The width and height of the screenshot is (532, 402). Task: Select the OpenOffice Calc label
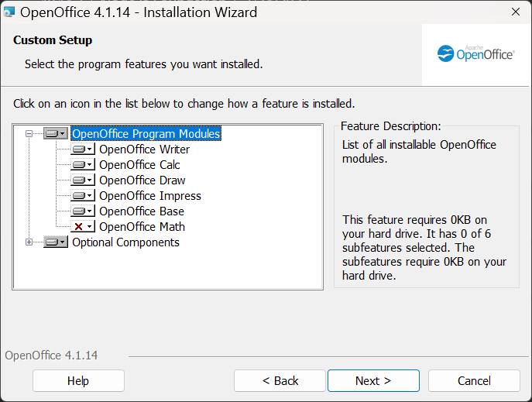tap(139, 165)
